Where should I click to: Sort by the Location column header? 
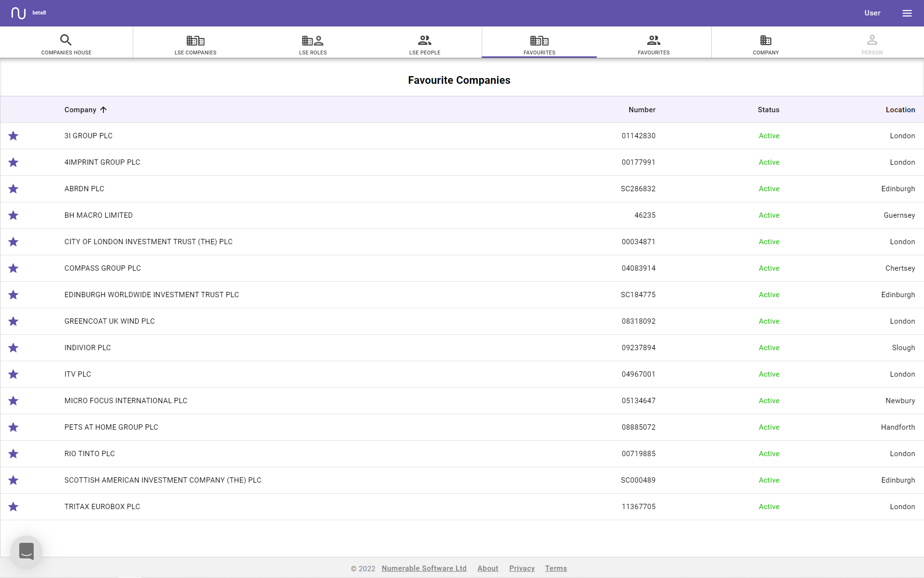pos(900,110)
